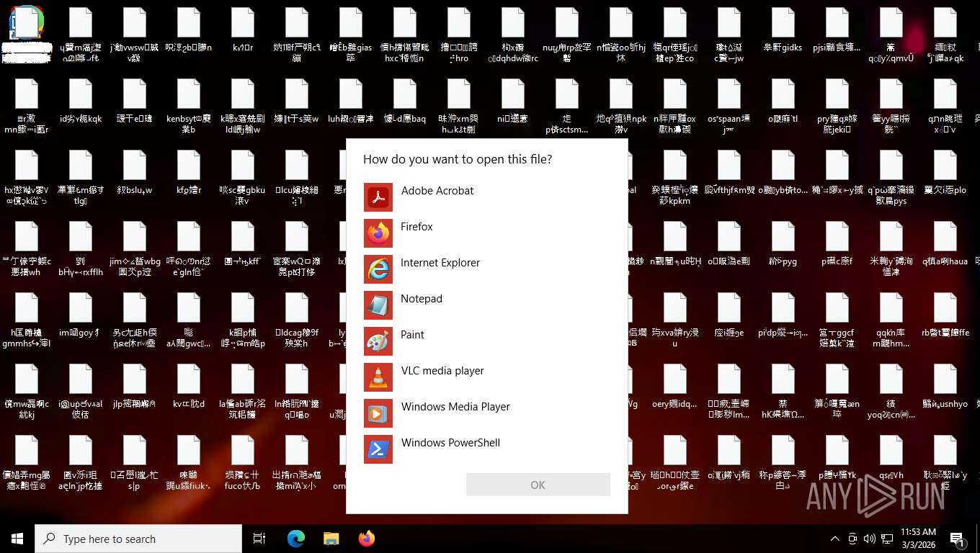Viewport: 980px width, 553px height.
Task: Select the desktop file ending in "plo"
Action: (945, 173)
